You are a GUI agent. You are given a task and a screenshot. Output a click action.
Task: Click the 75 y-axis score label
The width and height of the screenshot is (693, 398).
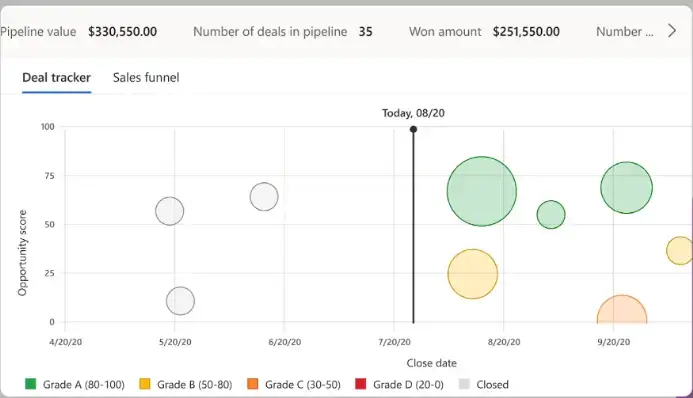pyautogui.click(x=49, y=175)
